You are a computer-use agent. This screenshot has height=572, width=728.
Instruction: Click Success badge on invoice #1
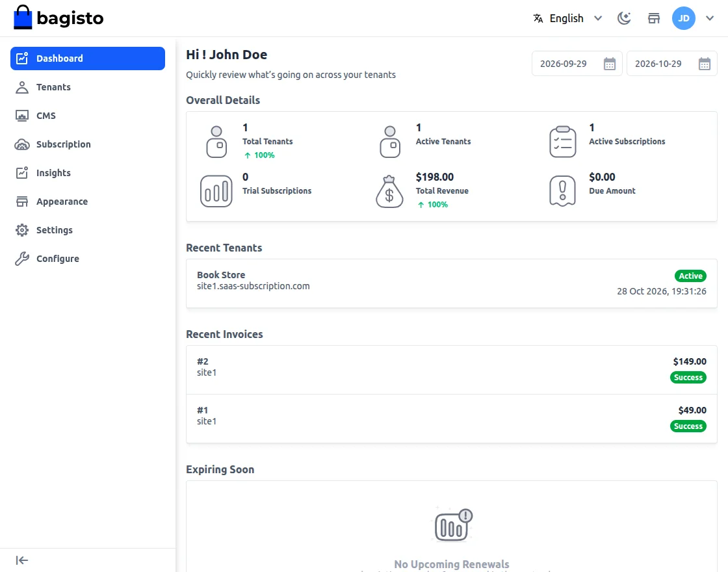[x=688, y=426]
